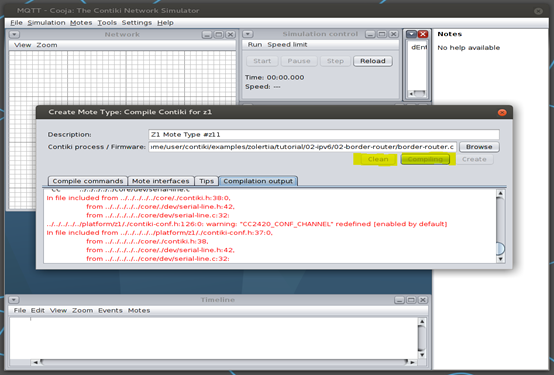554x375 pixels.
Task: Minimize the Timeline panel
Action: tap(399, 300)
